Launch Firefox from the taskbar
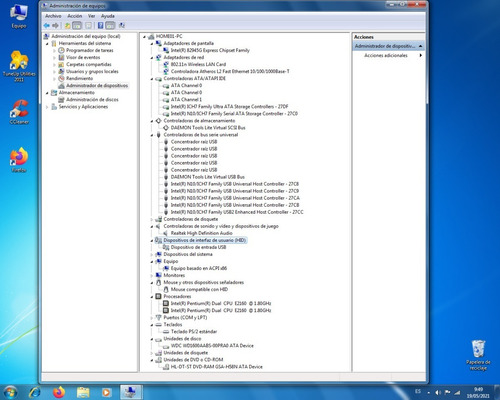This screenshot has height=400, width=500. pos(59,392)
